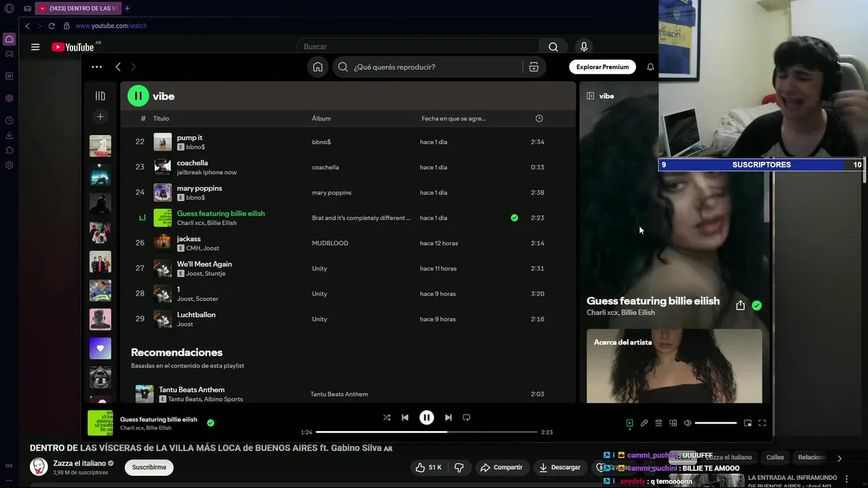This screenshot has width=868, height=488.
Task: Click the YouTube voice search microphone
Action: tap(584, 47)
